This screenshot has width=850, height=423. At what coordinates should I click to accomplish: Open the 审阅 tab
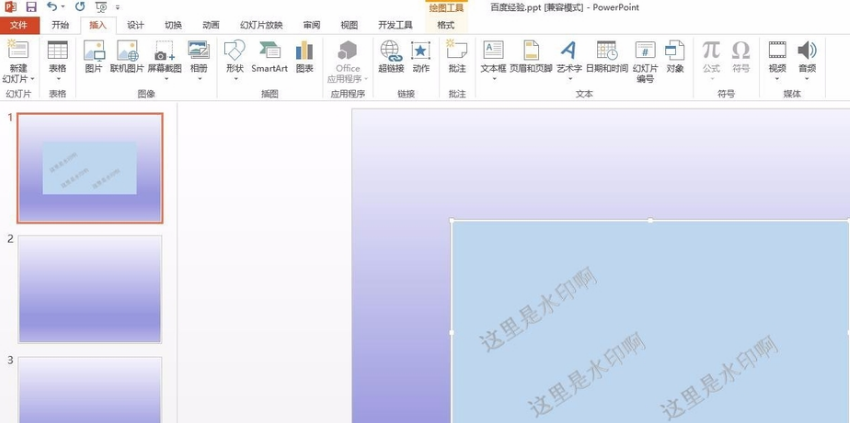312,25
